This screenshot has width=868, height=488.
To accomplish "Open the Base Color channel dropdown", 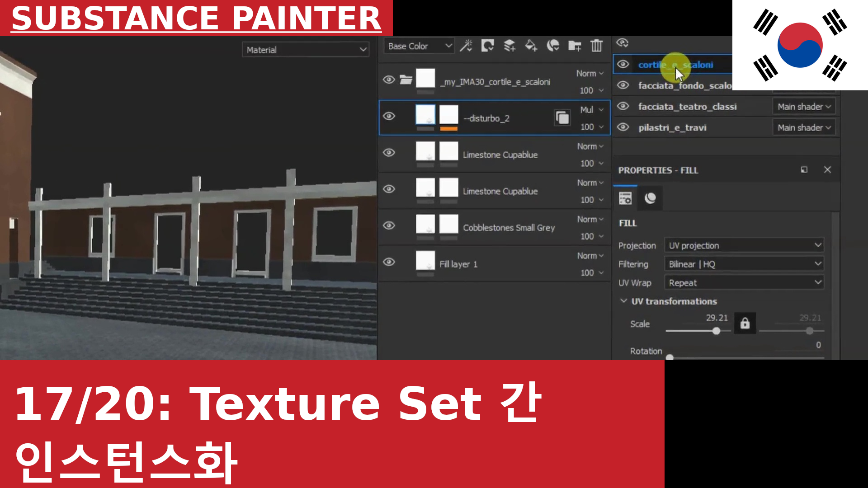I will pos(419,46).
